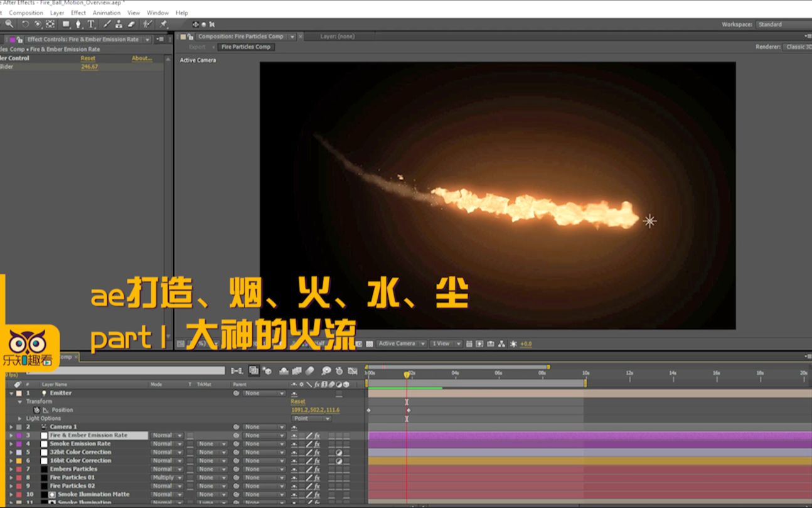The width and height of the screenshot is (812, 508).
Task: Toggle Draft 3D in timeline header
Action: pyautogui.click(x=268, y=371)
